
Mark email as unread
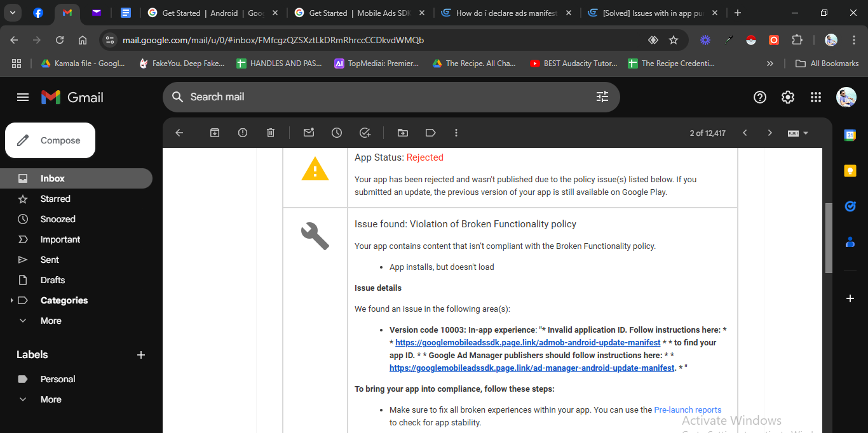point(309,133)
